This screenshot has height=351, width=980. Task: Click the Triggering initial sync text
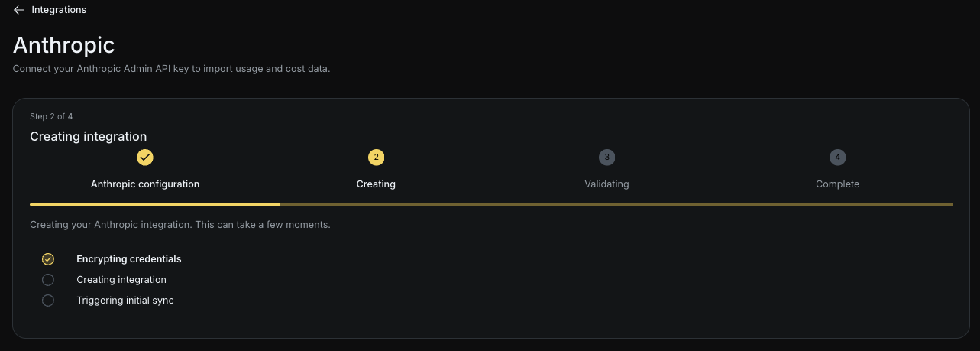coord(125,301)
